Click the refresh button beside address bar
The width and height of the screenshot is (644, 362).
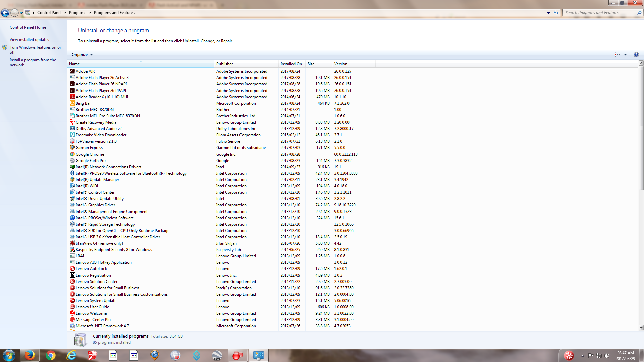556,13
